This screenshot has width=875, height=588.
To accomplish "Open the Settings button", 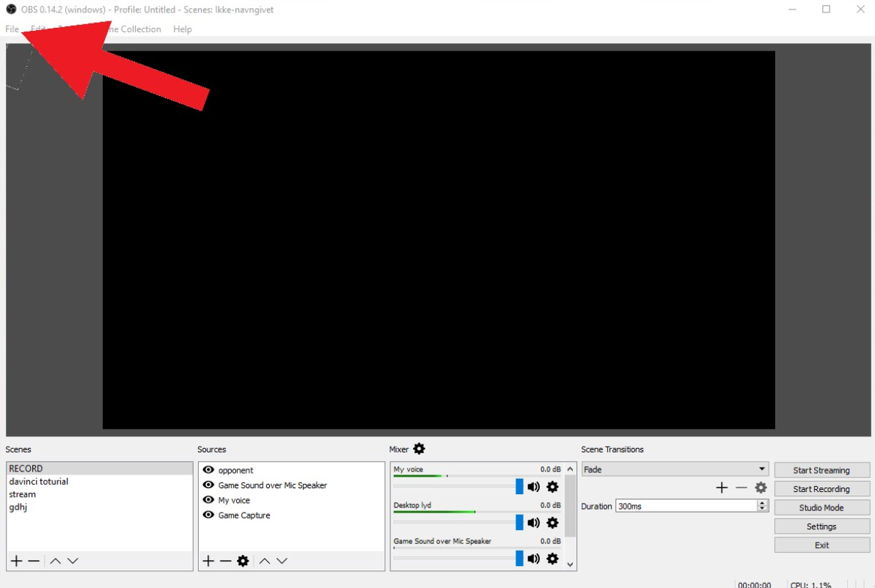I will click(821, 526).
